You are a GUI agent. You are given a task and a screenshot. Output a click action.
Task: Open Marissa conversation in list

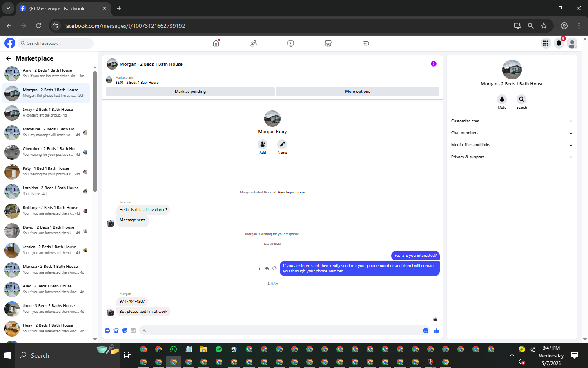(46, 270)
